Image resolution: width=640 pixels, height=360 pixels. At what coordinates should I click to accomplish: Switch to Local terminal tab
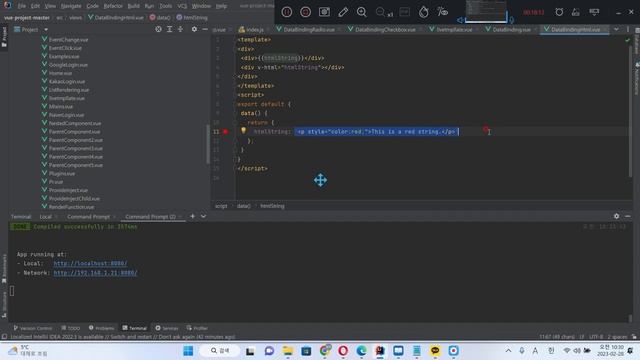(45, 217)
